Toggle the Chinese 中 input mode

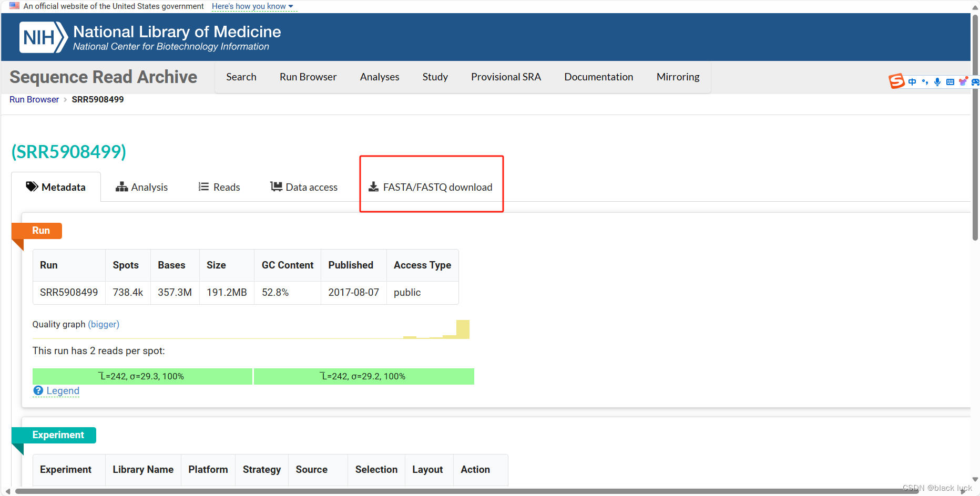coord(912,81)
